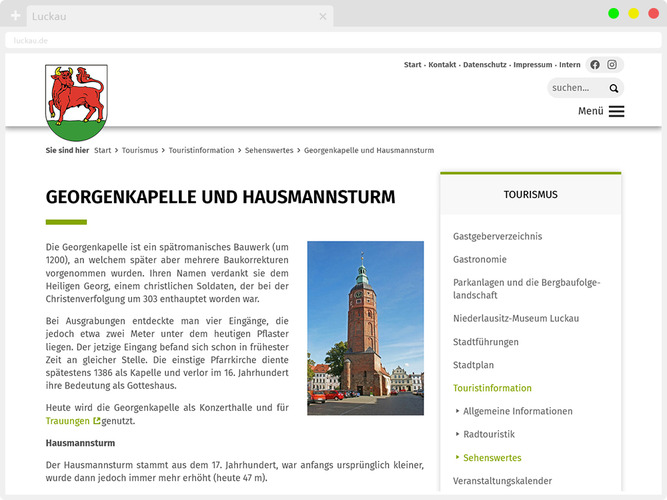Open the hamburger Menü icon
The height and width of the screenshot is (500, 667).
[x=616, y=111]
